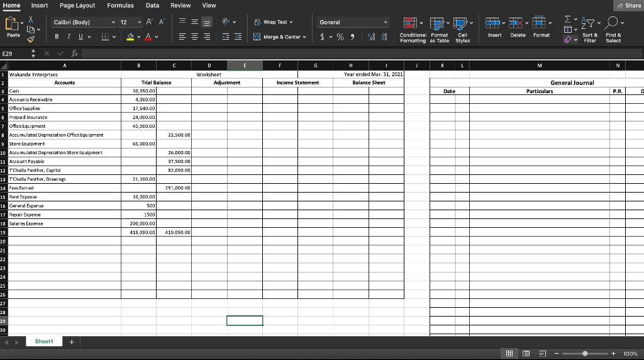Apply percent style
The height and width of the screenshot is (360, 644).
coord(340,37)
